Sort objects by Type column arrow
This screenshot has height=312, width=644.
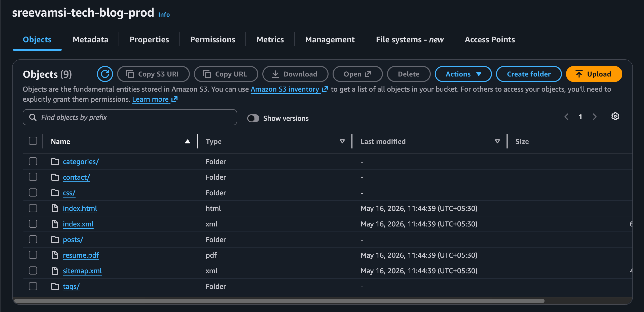pos(342,141)
